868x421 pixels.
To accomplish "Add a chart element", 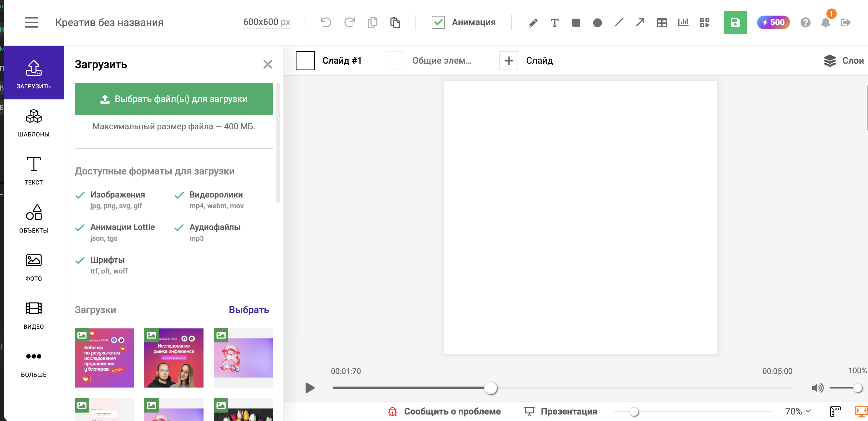I will coord(683,22).
